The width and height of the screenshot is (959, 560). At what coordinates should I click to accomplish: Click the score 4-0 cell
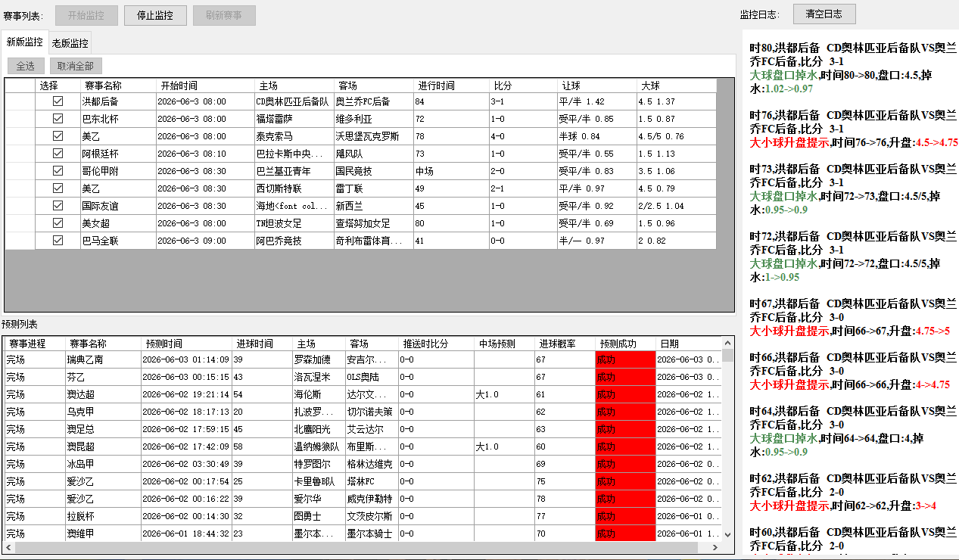coord(523,136)
